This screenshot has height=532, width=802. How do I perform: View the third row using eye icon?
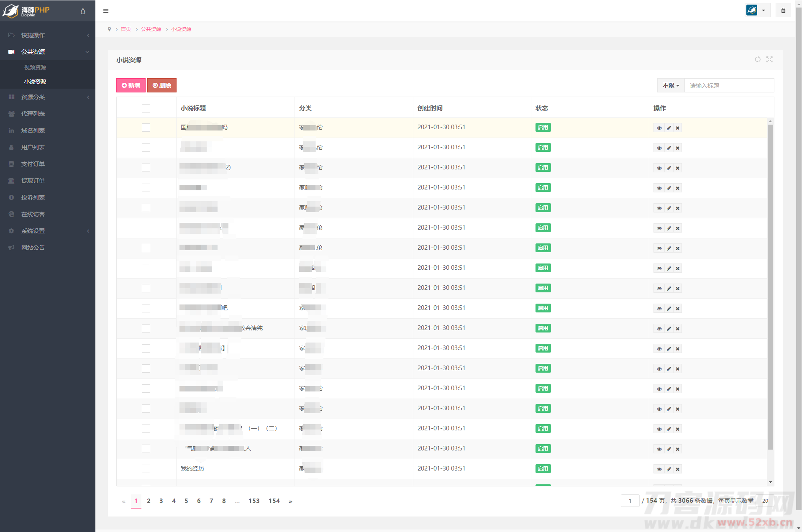[x=659, y=168]
